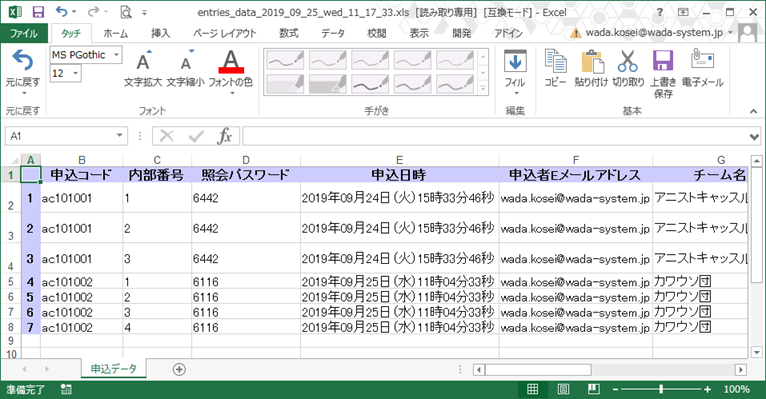Viewport: 766px width, 399px height.
Task: Click 文字縮小 to shrink font
Action: click(x=185, y=68)
